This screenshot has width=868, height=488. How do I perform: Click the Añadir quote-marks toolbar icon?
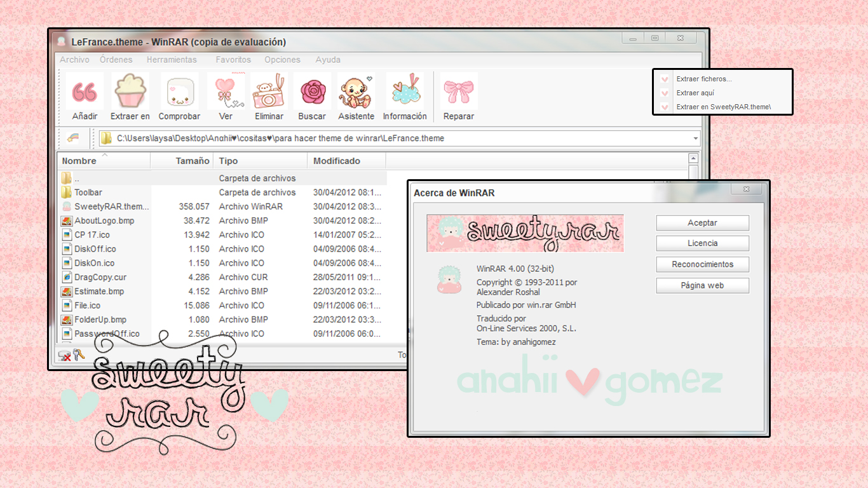[85, 91]
